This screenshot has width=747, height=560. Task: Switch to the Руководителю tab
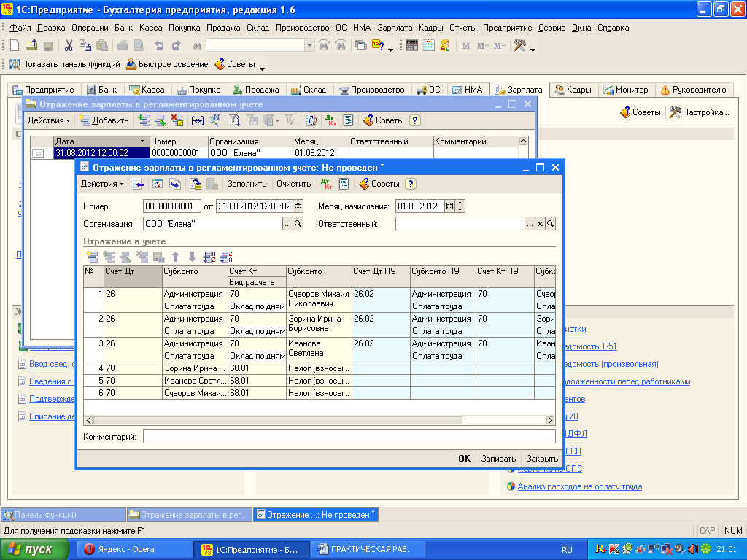coord(694,90)
